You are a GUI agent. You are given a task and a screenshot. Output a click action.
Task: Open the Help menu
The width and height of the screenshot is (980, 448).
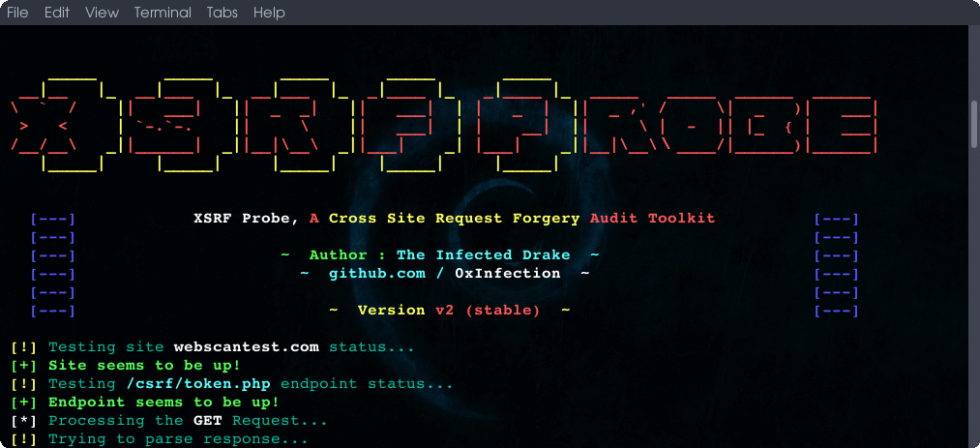click(269, 13)
